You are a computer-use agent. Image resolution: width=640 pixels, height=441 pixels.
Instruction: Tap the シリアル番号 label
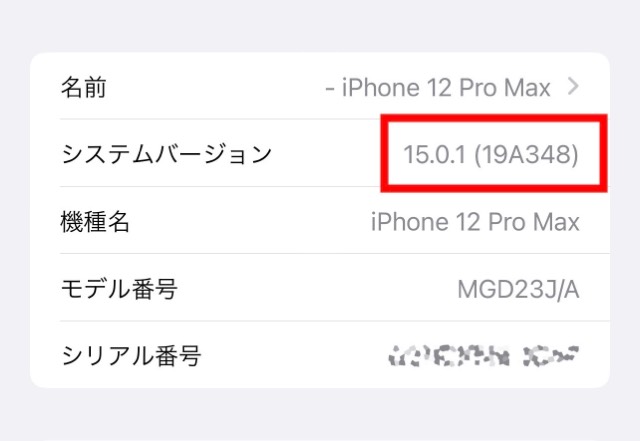(x=131, y=356)
